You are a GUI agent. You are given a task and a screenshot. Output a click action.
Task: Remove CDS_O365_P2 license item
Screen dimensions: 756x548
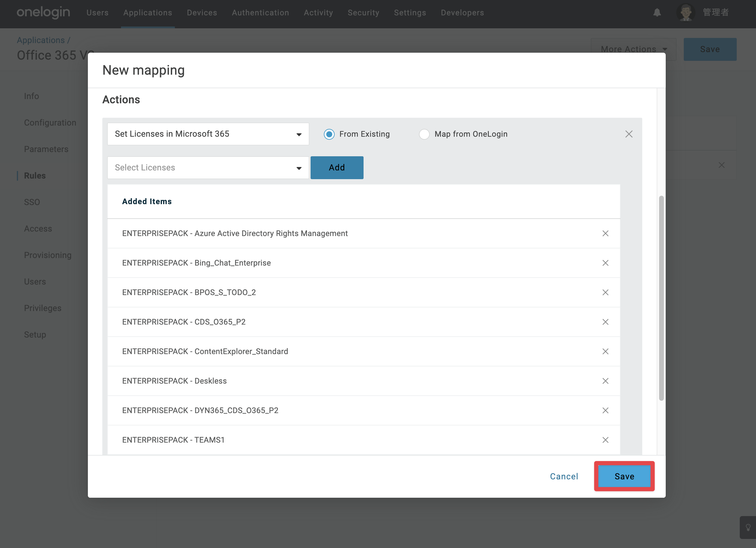[x=605, y=322]
